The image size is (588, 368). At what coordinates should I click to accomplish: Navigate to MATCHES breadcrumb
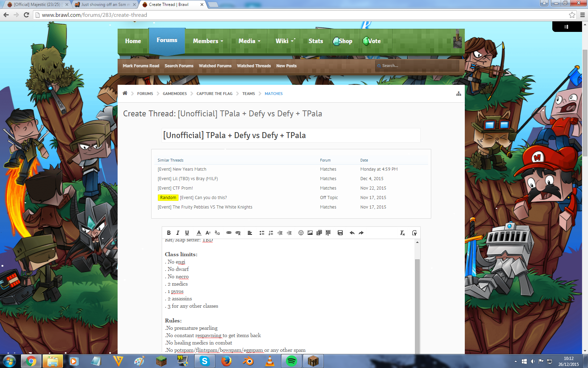(274, 94)
